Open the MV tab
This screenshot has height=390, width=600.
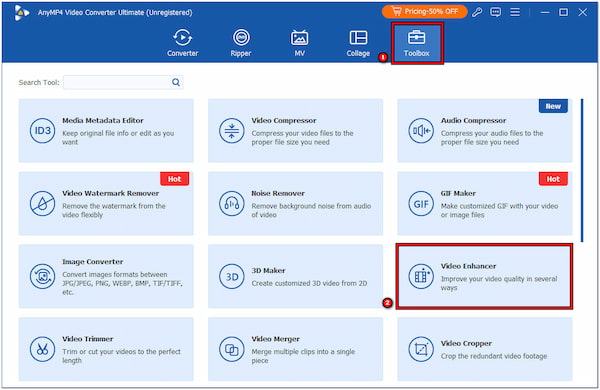tap(300, 43)
